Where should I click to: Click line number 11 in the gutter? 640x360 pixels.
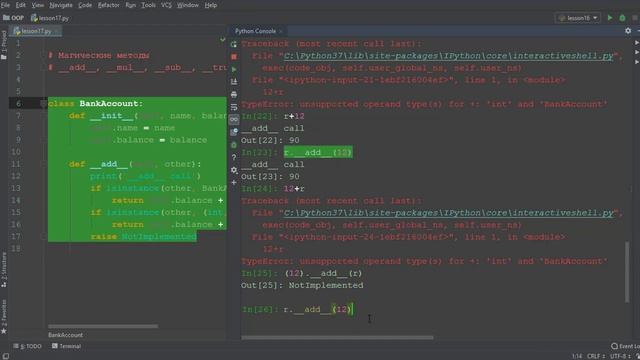click(x=16, y=164)
